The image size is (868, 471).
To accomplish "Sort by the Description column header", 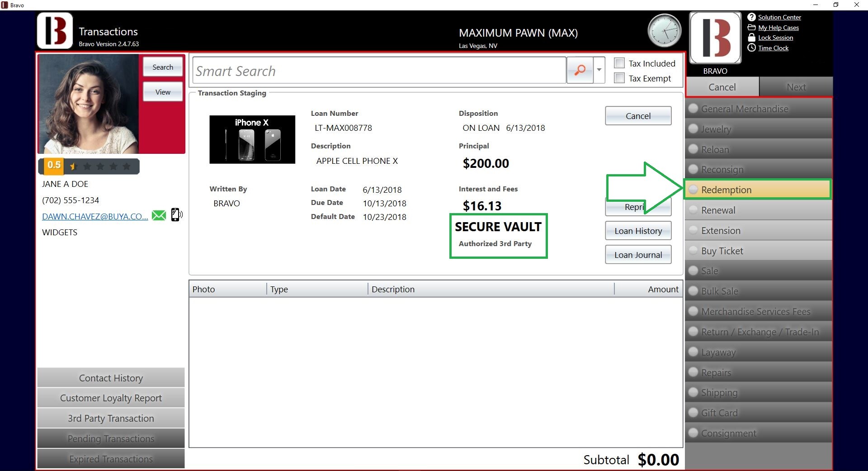I will [491, 289].
